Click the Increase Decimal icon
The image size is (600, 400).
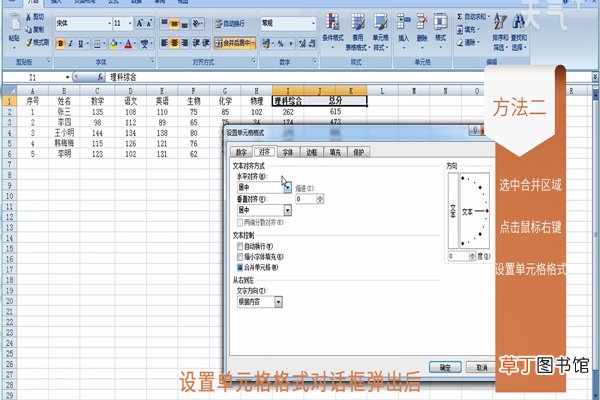point(302,43)
